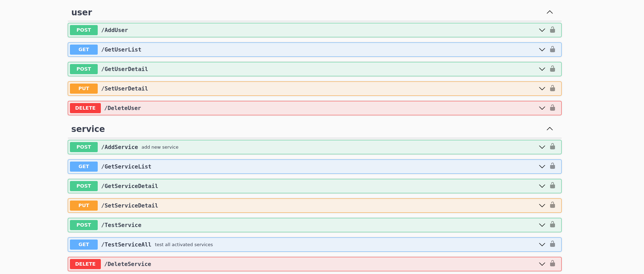Click the lock icon on /AddService row
644x274 pixels.
click(x=553, y=147)
